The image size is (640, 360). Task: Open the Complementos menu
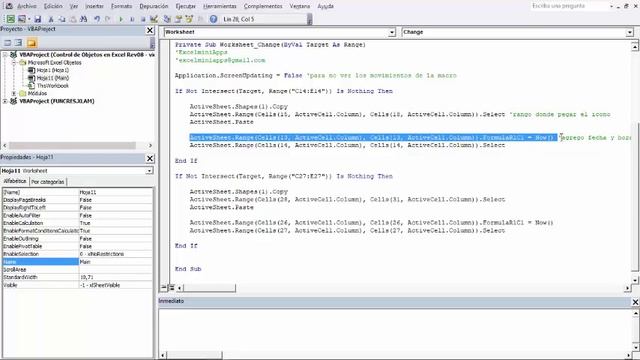tap(263, 6)
